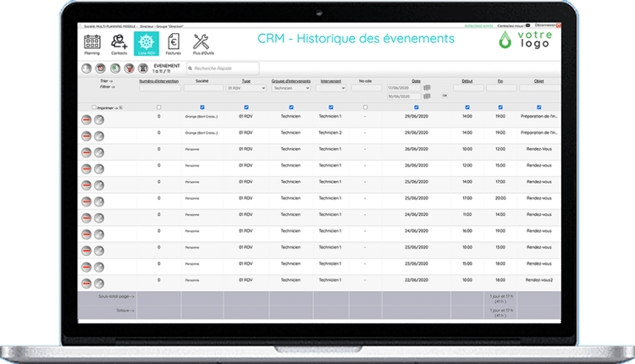Delete the 24/06/2020 11:00 to 14:00 appointment

pyautogui.click(x=86, y=218)
